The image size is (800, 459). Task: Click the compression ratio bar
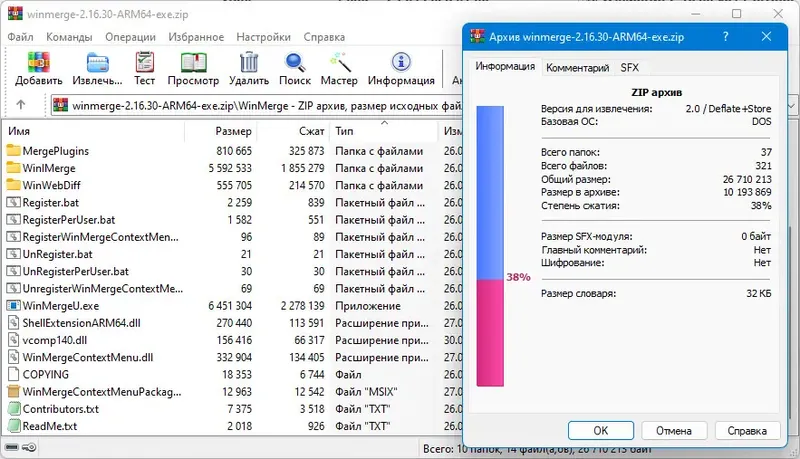490,246
